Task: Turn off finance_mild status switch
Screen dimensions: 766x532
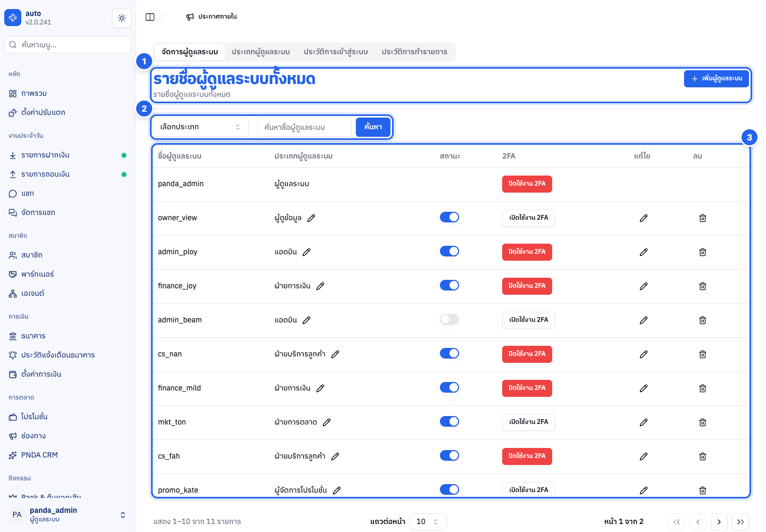Action: tap(449, 387)
